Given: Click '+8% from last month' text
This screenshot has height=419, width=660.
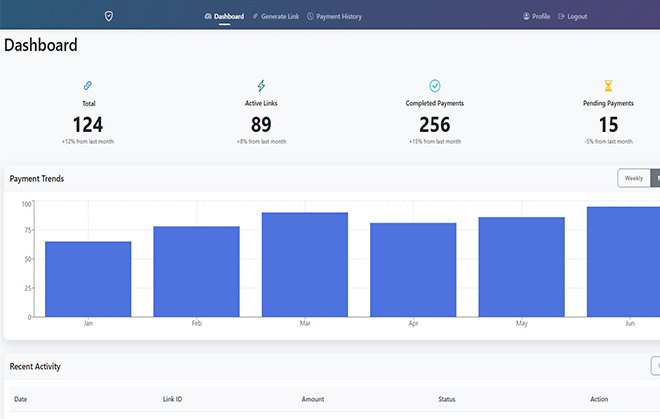Looking at the screenshot, I should (x=261, y=141).
